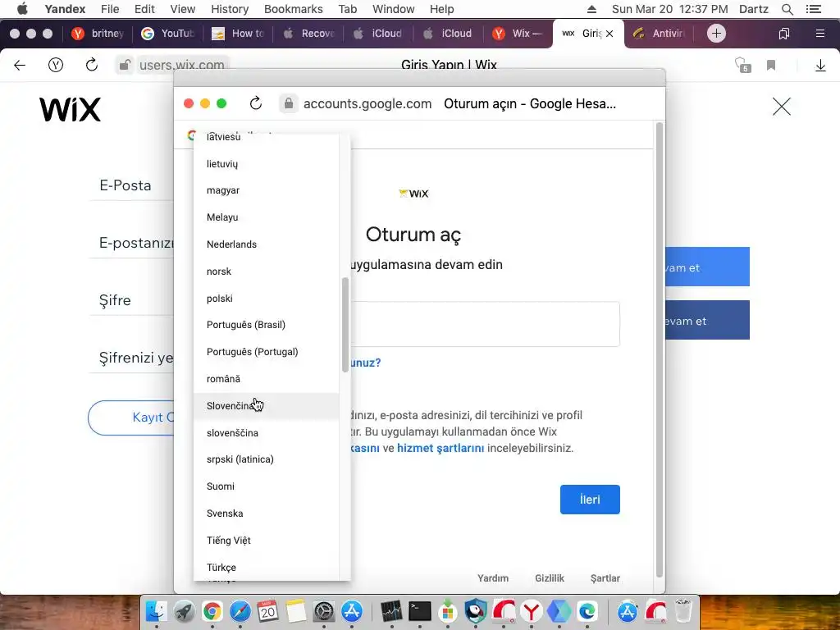Switch to the YouTub tab
The image size is (840, 630).
tap(167, 33)
